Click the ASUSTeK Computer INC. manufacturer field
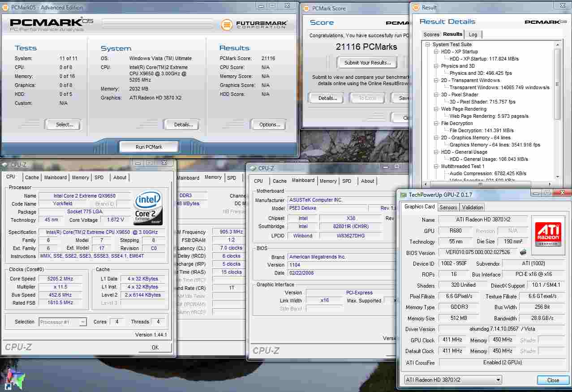Screen dimensions: 572x392 (x=341, y=200)
